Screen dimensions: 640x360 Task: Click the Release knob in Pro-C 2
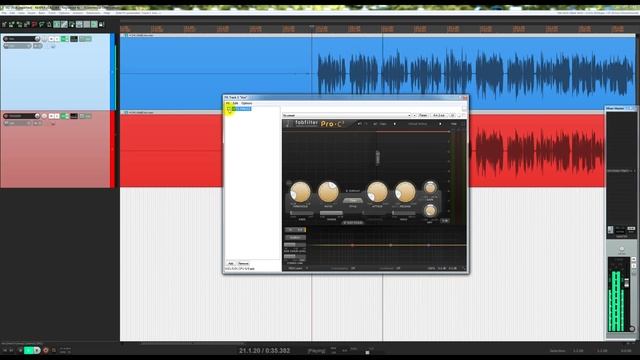pyautogui.click(x=405, y=192)
